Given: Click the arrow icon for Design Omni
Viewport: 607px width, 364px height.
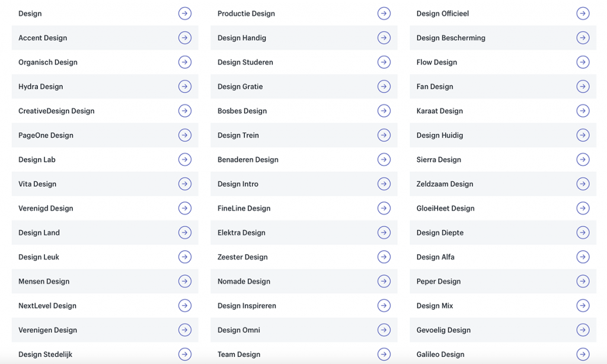Looking at the screenshot, I should [x=384, y=330].
